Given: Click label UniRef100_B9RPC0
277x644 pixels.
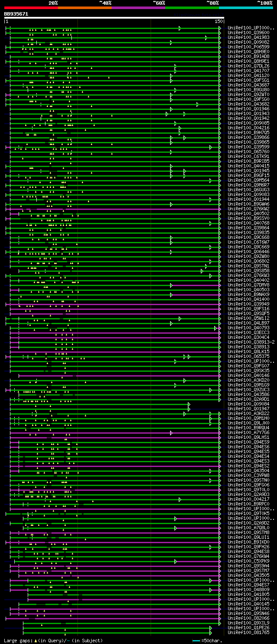Looking at the screenshot, I should click(x=248, y=504).
